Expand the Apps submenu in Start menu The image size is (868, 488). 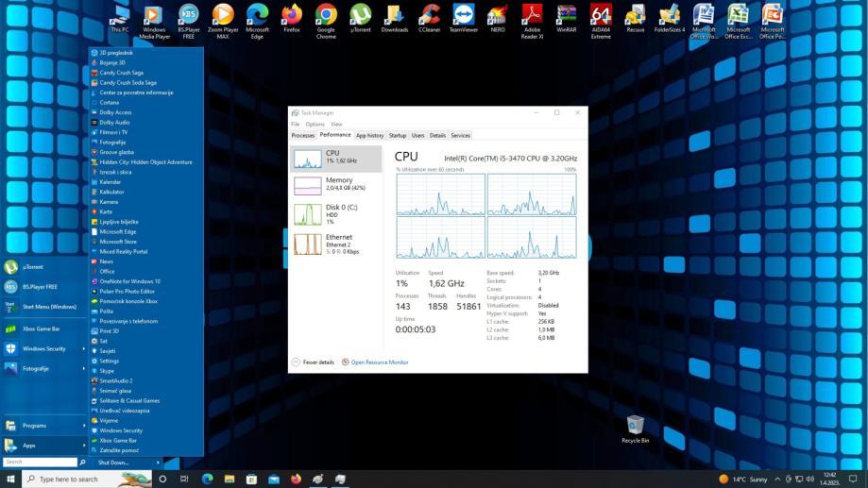coord(43,446)
